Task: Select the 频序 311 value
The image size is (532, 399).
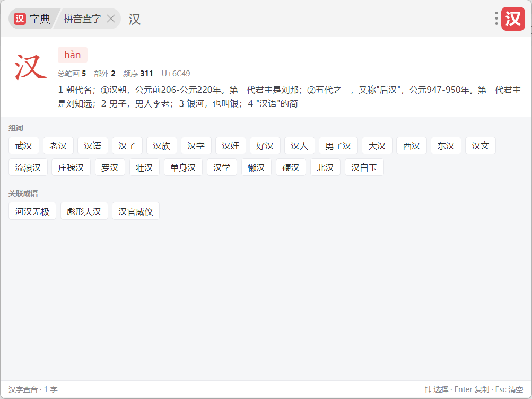Action: click(x=138, y=74)
